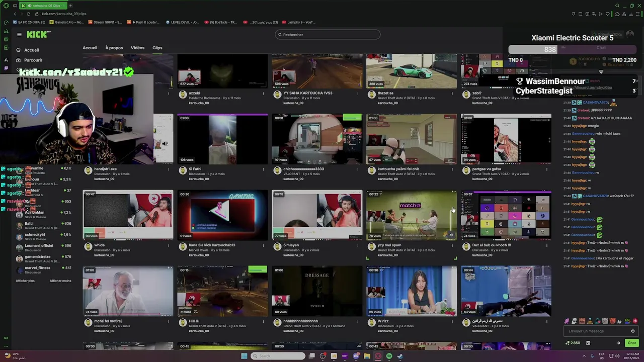Open options menu for '5 mleyen' clip
Viewport: 644px width, 362px height.
click(358, 245)
